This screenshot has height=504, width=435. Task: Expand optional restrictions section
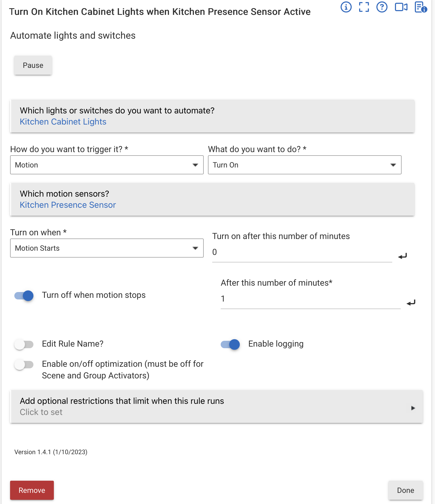(216, 406)
